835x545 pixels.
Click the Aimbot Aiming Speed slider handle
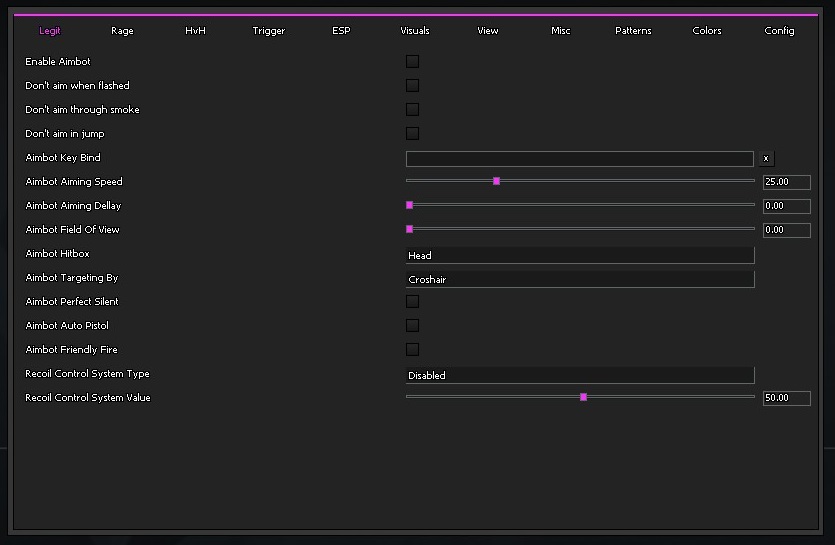point(496,181)
